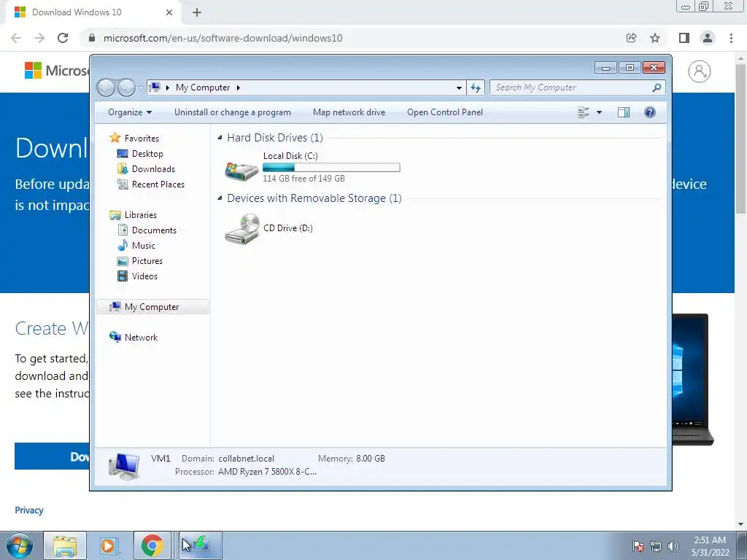
Task: Select My Computer in navigation pane
Action: pos(152,307)
